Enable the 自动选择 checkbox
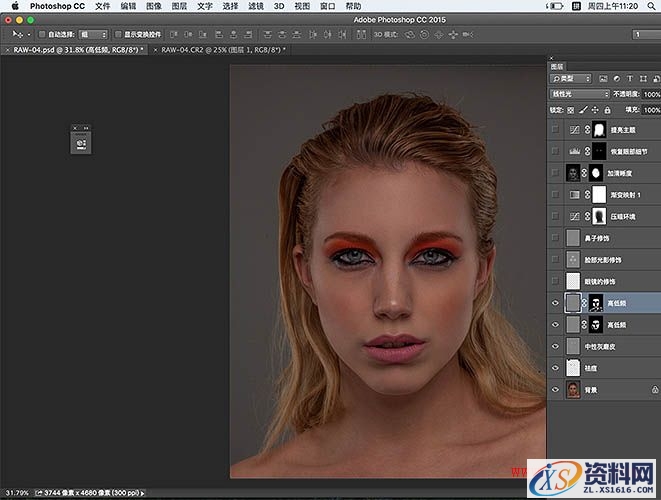 pos(42,34)
